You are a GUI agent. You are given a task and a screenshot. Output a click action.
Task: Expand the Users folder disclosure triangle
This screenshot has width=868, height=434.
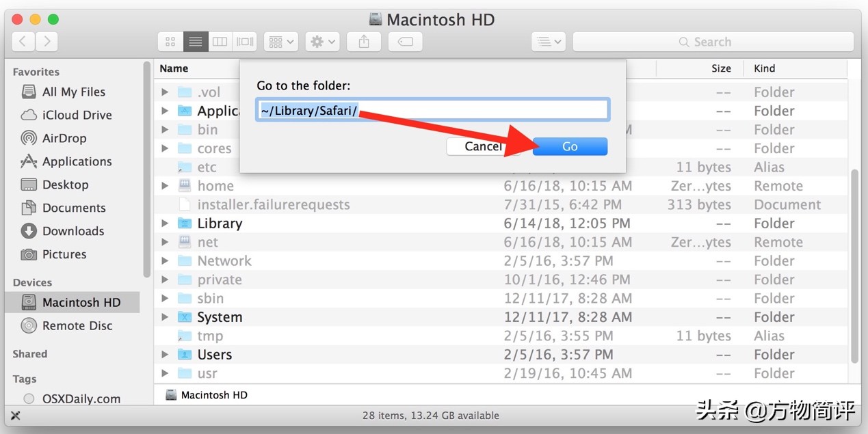[164, 354]
